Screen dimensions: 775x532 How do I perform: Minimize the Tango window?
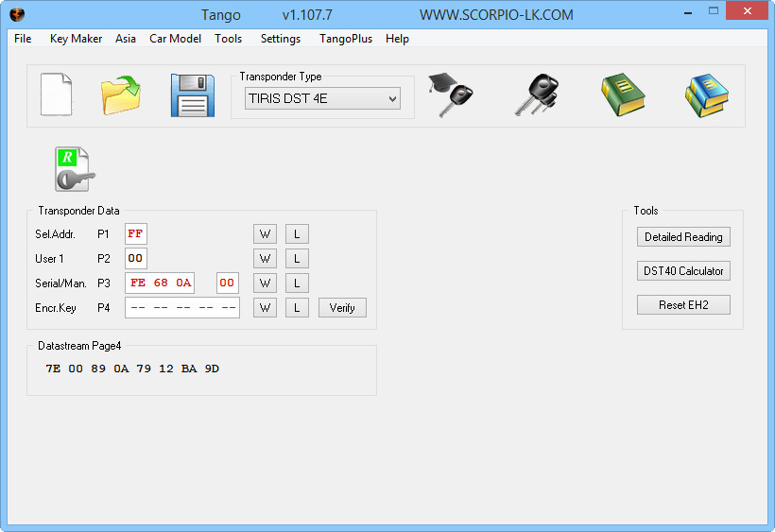(687, 12)
